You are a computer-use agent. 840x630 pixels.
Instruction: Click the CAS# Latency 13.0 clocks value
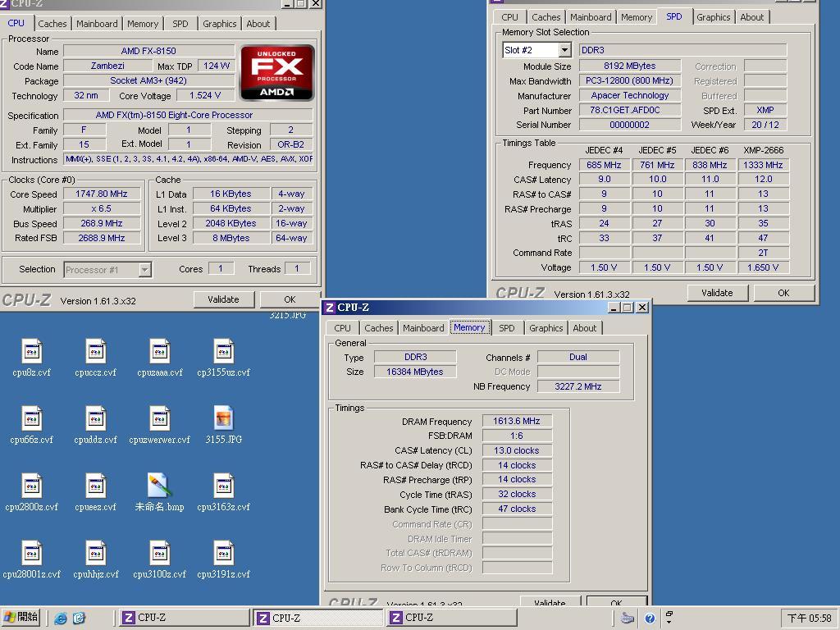tap(517, 450)
